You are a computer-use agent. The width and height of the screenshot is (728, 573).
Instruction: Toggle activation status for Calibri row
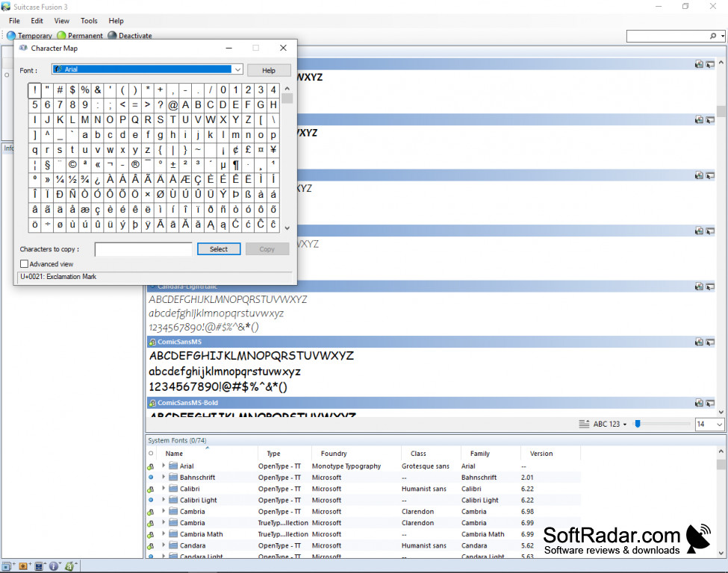pos(150,489)
